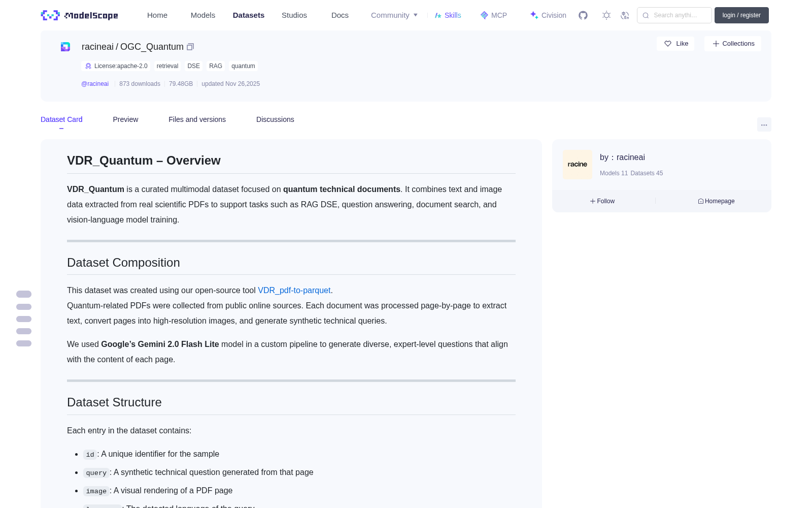The width and height of the screenshot is (812, 508).
Task: Click the DSE tag
Action: 193,66
